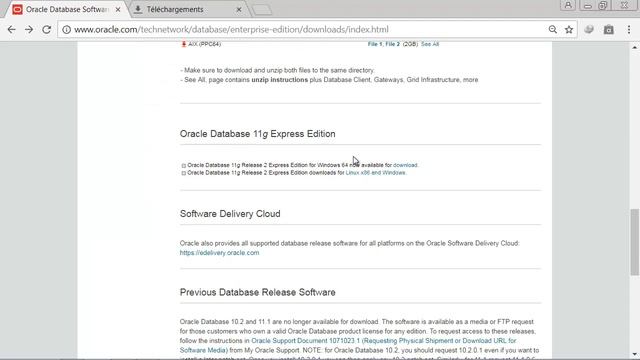Go back to the previous page
The image size is (640, 360).
pyautogui.click(x=11, y=29)
